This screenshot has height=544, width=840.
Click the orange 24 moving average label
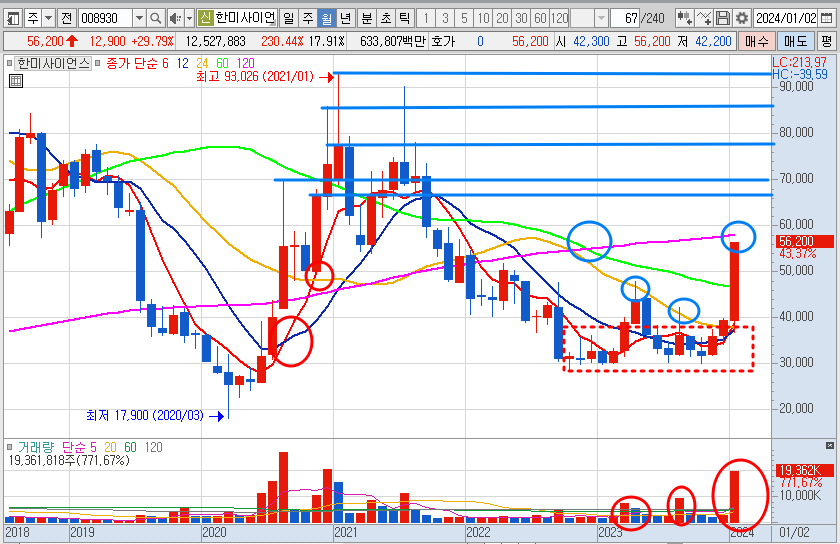pyautogui.click(x=202, y=64)
